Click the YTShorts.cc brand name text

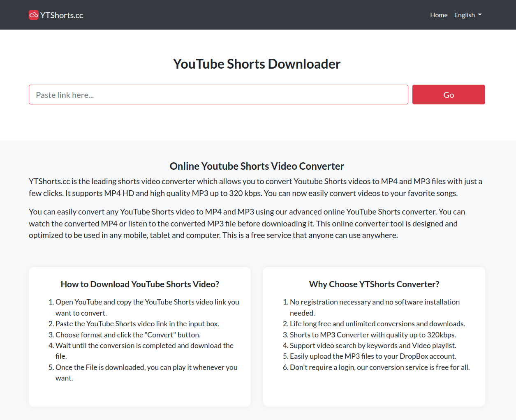click(x=61, y=15)
